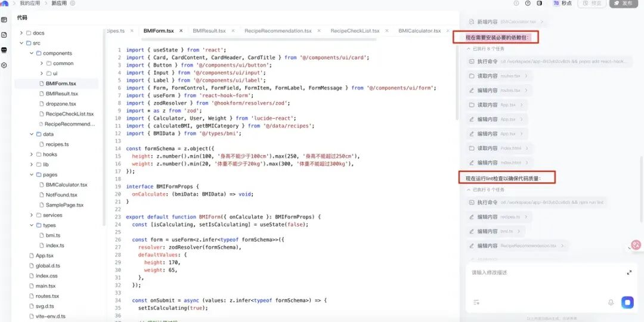Open the first left sidebar panel icon

4,20
